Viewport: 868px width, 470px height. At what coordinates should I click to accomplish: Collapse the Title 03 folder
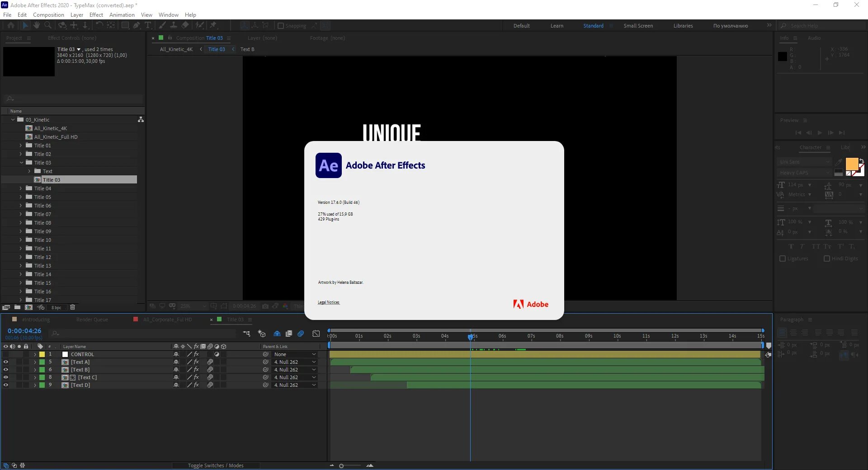pos(21,163)
